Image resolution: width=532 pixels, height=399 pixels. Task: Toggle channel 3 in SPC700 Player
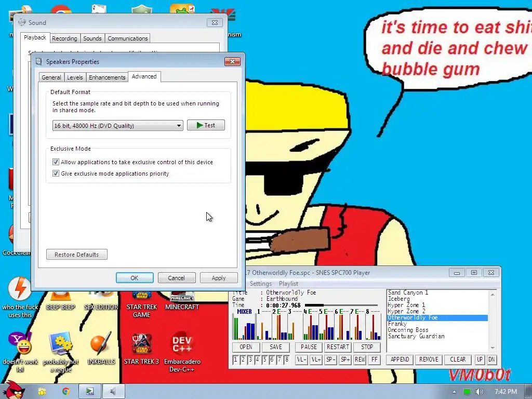click(250, 360)
